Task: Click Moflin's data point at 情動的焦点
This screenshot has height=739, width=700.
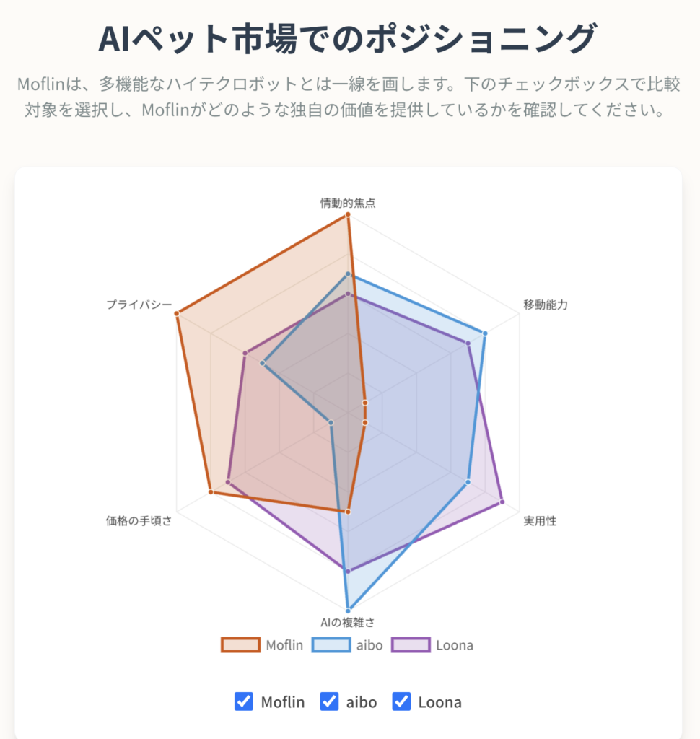Action: pos(348,215)
